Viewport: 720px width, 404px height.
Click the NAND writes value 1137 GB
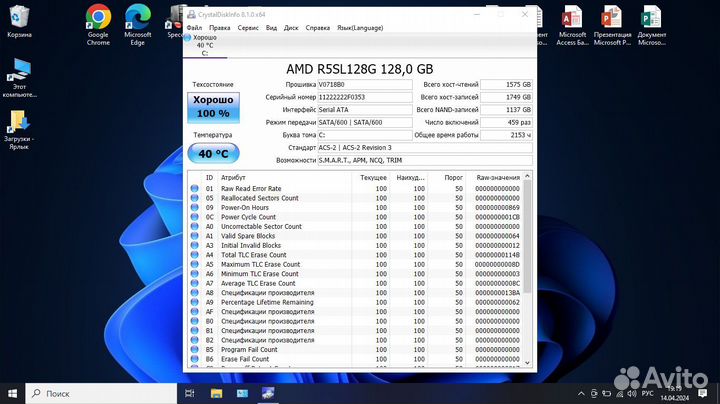click(x=506, y=110)
